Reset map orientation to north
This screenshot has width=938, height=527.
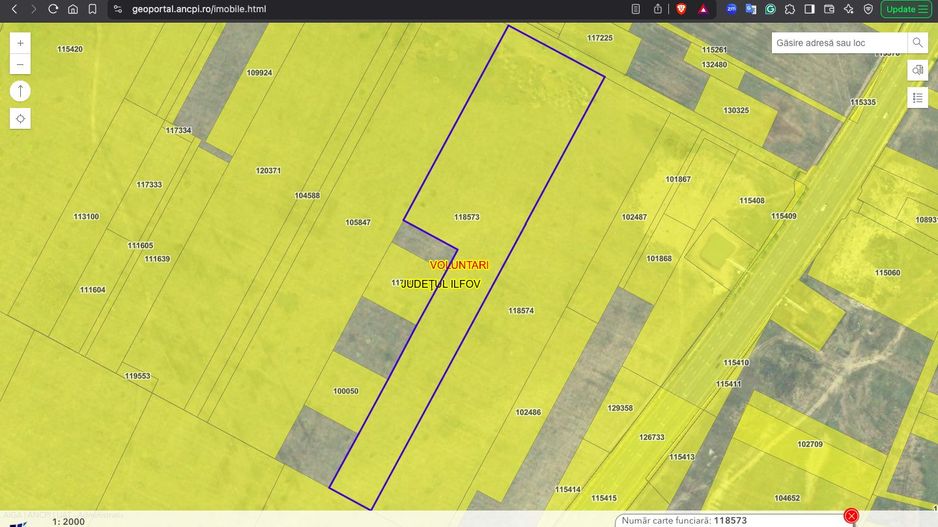pyautogui.click(x=20, y=91)
